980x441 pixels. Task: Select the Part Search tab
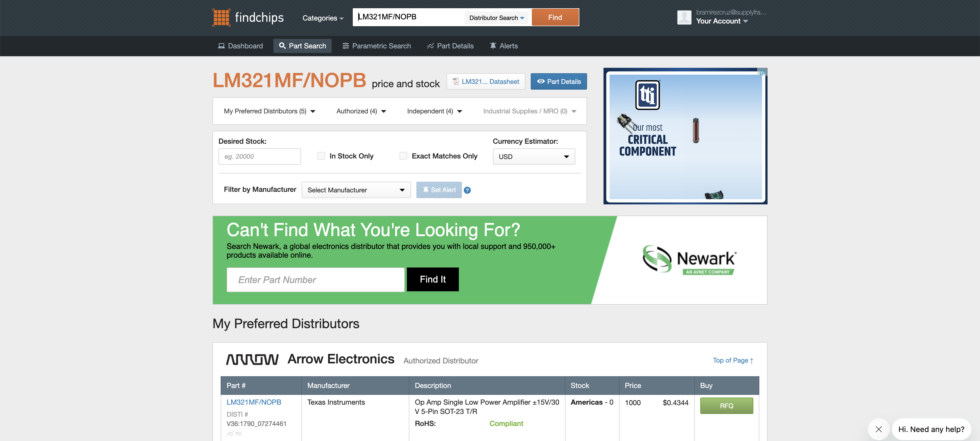pos(302,46)
